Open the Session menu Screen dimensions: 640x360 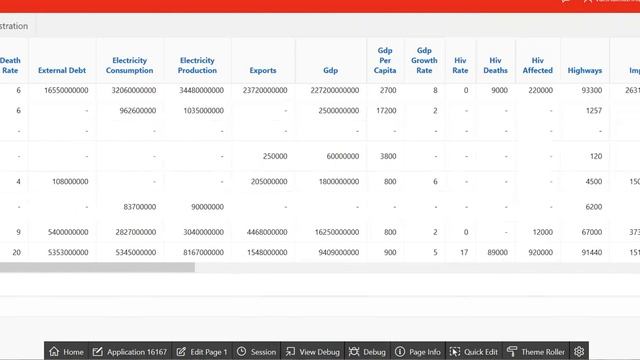pos(256,351)
